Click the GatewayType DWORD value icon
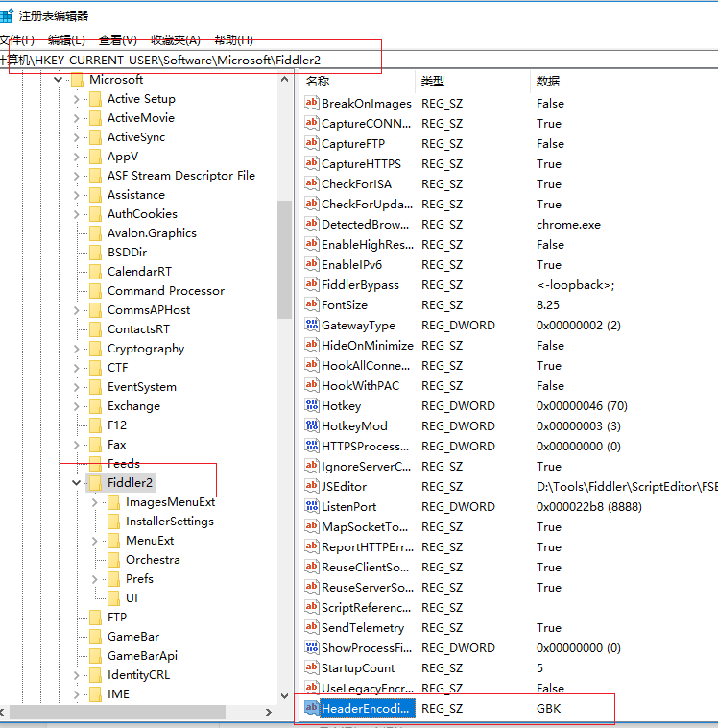This screenshot has height=728, width=718. tap(311, 325)
